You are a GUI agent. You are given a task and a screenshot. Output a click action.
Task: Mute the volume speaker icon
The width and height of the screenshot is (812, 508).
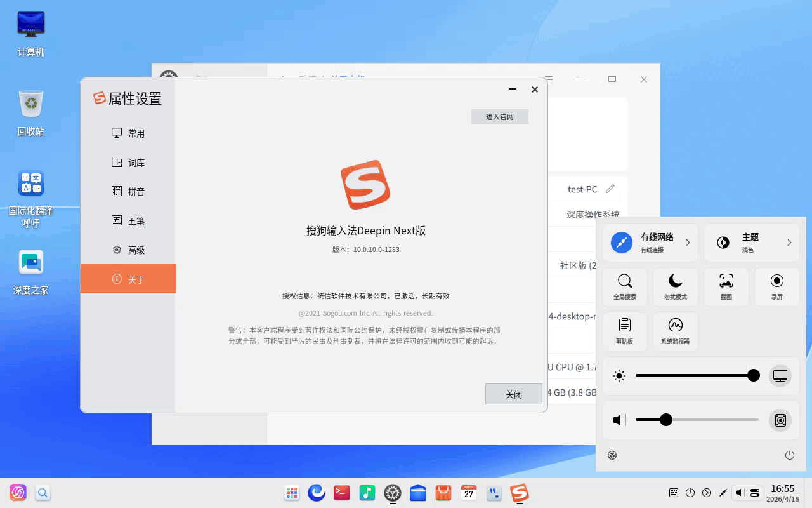click(x=618, y=420)
